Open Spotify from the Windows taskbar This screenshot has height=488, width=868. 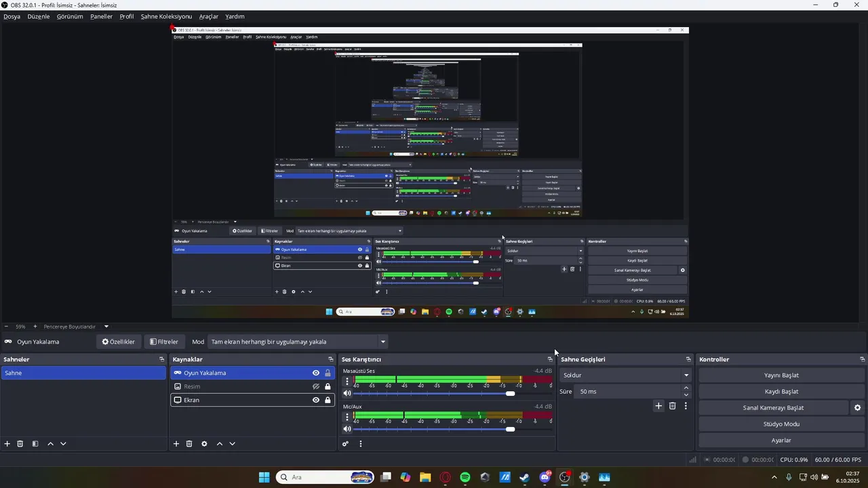[465, 477]
